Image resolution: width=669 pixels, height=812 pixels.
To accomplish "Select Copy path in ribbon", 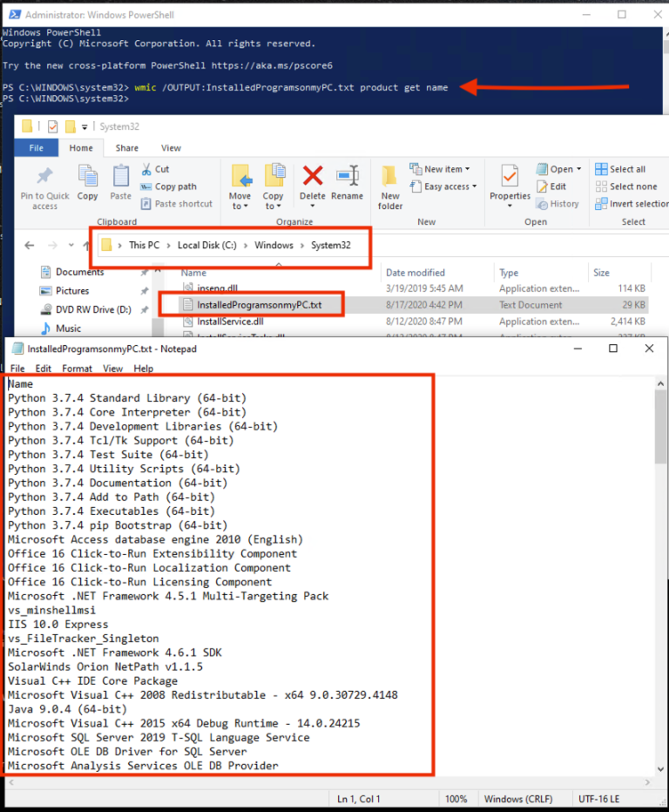I will 169,186.
